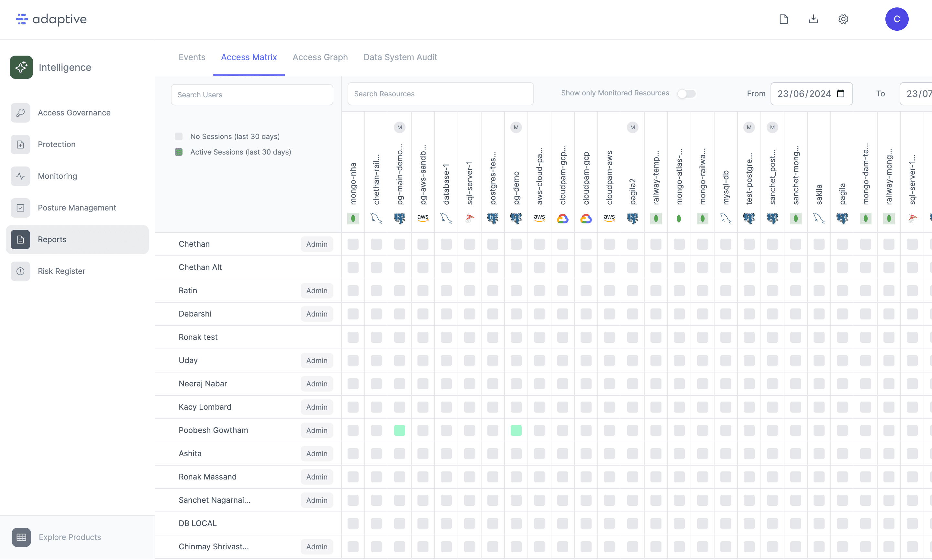Switch to the Data System Audit tab
Screen dimensions: 932x560
tap(400, 57)
